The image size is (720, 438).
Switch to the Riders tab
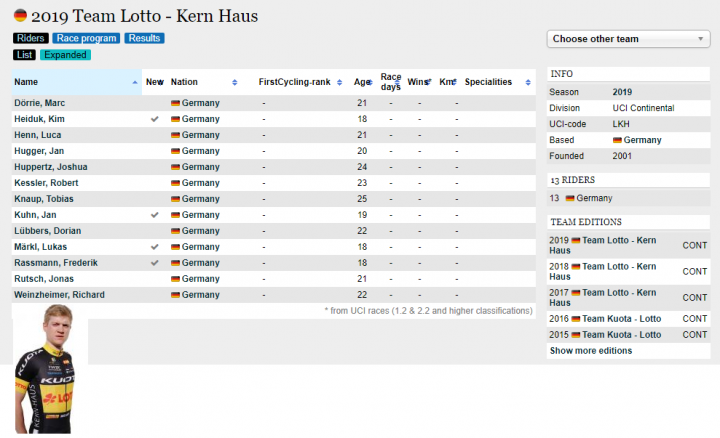point(30,38)
